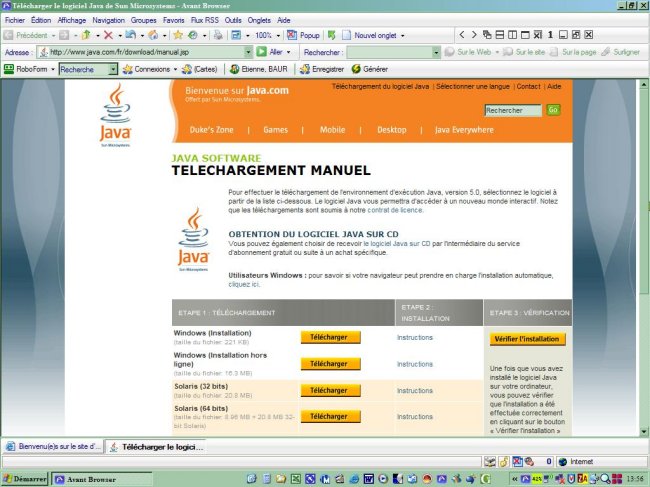This screenshot has width=650, height=487.
Task: Open the RoboForm menu dropdown
Action: (53, 69)
